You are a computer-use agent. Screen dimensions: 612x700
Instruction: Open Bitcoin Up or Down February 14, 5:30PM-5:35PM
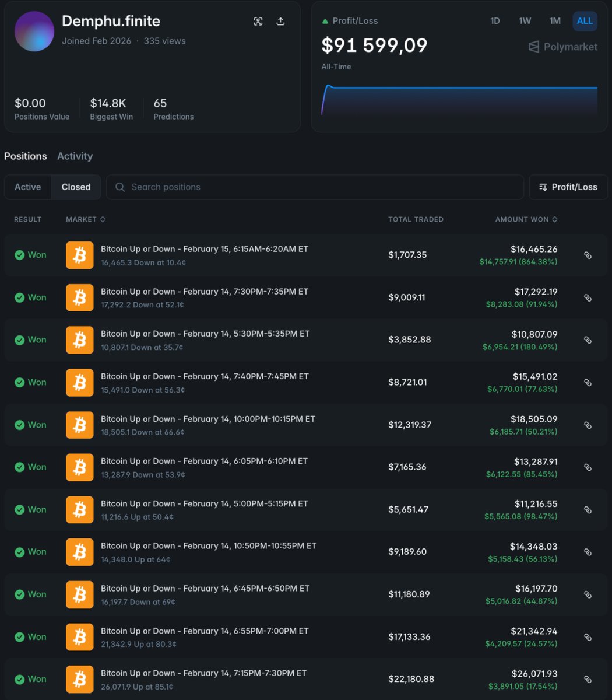(x=205, y=334)
